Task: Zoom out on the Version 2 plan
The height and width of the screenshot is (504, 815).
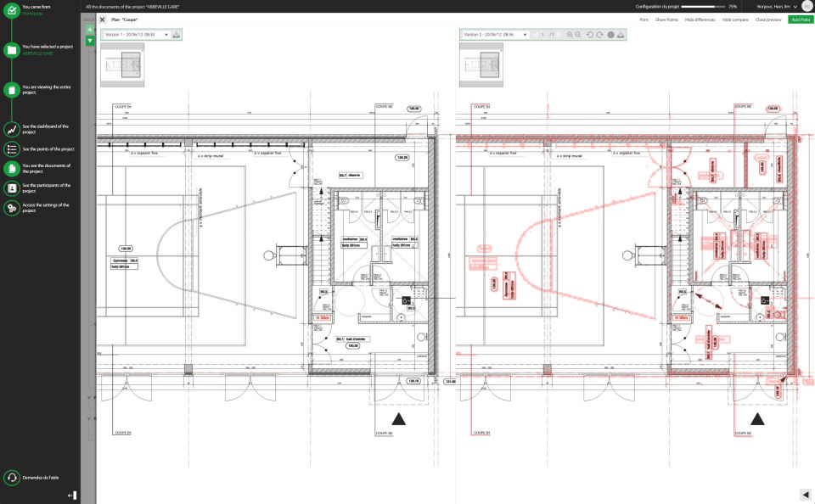Action: click(x=578, y=35)
